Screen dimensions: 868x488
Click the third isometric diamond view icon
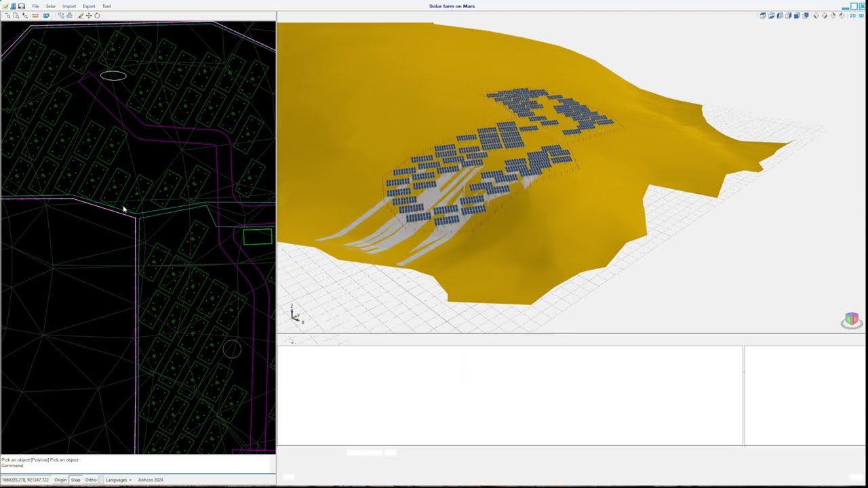coord(833,16)
